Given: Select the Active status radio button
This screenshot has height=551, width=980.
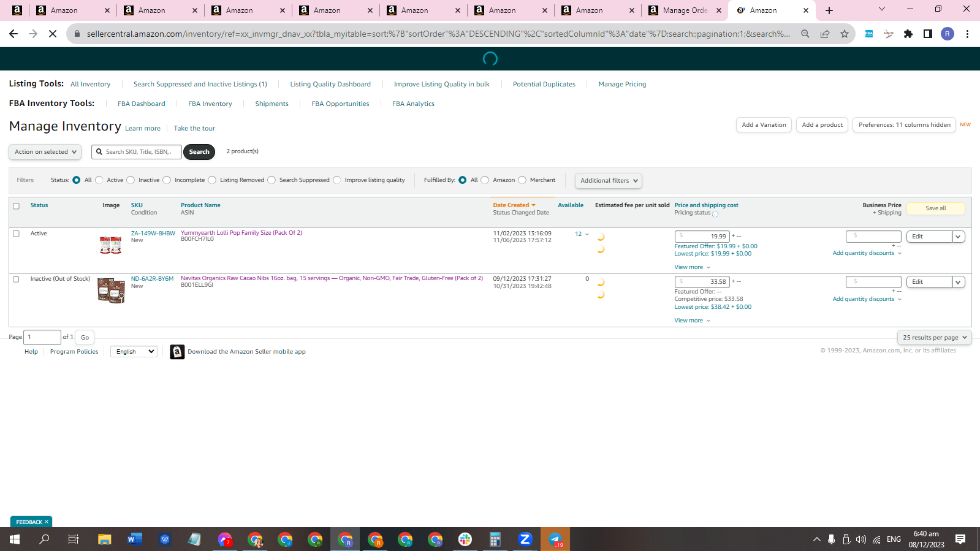Looking at the screenshot, I should (99, 180).
